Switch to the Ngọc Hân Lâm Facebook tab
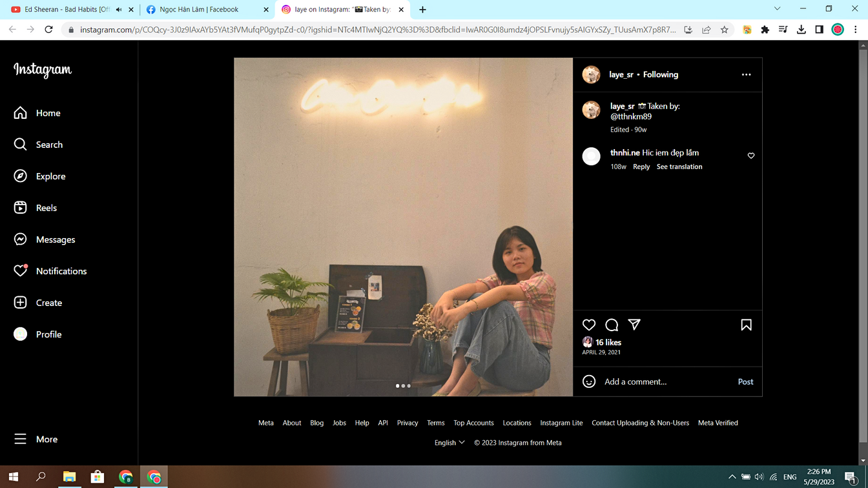This screenshot has width=868, height=488. 199,10
